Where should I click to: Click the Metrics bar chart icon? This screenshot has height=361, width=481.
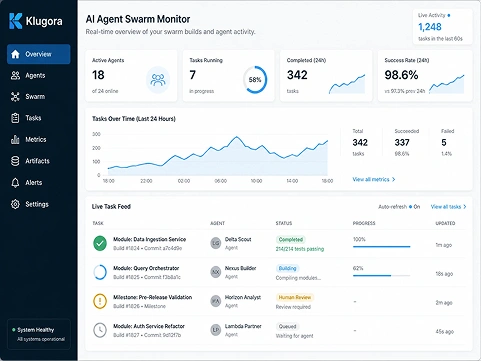click(x=15, y=139)
